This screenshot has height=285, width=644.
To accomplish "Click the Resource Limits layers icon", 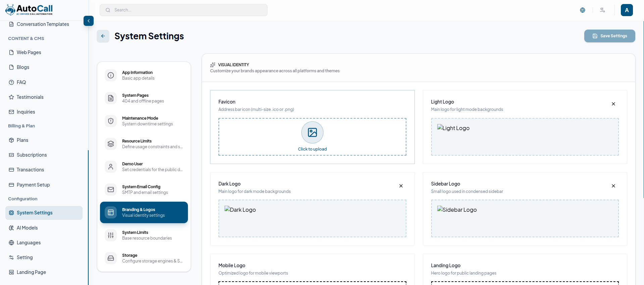I will [111, 144].
